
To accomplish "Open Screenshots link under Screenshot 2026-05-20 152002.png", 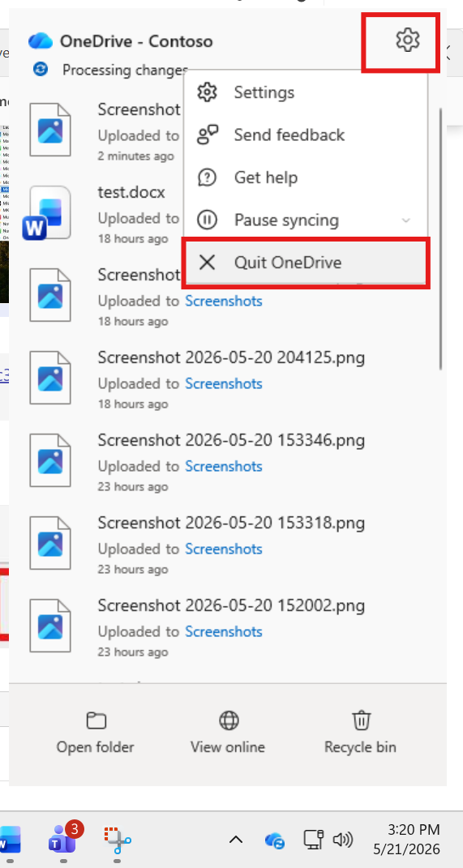I will pos(223,631).
